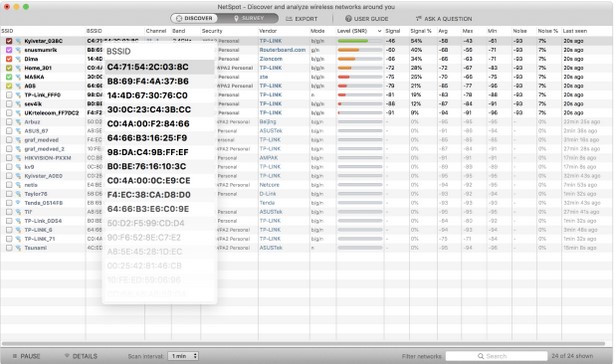Click the Wi-Fi icon beside Kyivstar_A0E0
The image size is (616, 364).
pos(18,176)
